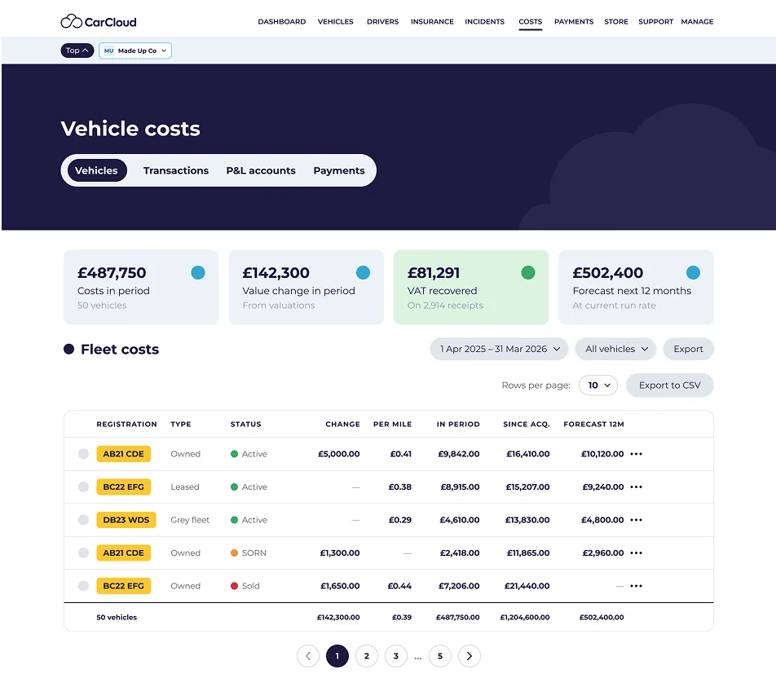Click plate in £8,915.00 in-period row
Screen dimensions: 776x700
(123, 486)
